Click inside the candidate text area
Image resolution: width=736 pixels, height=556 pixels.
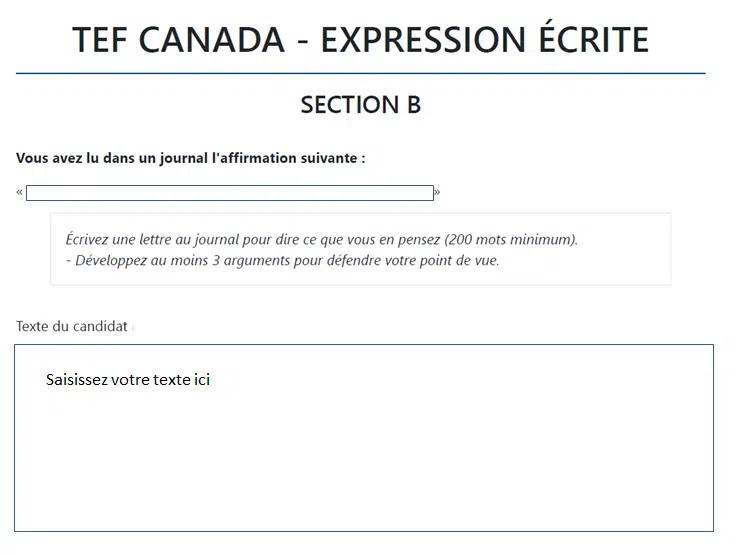[x=364, y=438]
